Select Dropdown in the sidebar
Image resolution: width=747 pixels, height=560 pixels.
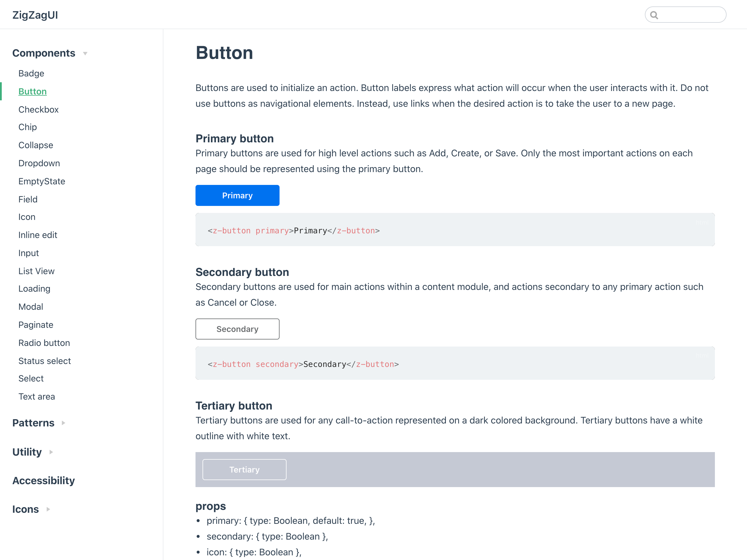pos(39,163)
